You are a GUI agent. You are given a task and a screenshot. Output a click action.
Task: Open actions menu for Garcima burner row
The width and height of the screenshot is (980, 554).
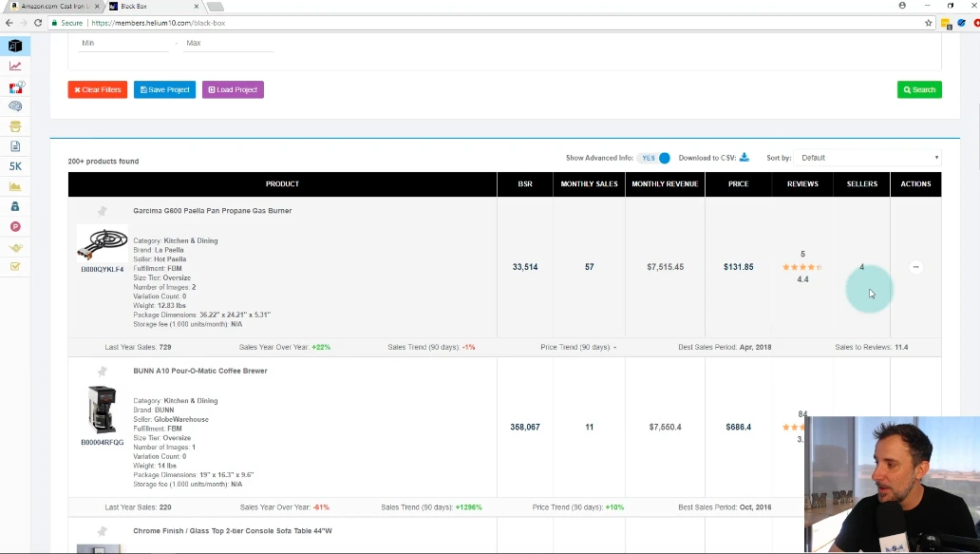[915, 267]
